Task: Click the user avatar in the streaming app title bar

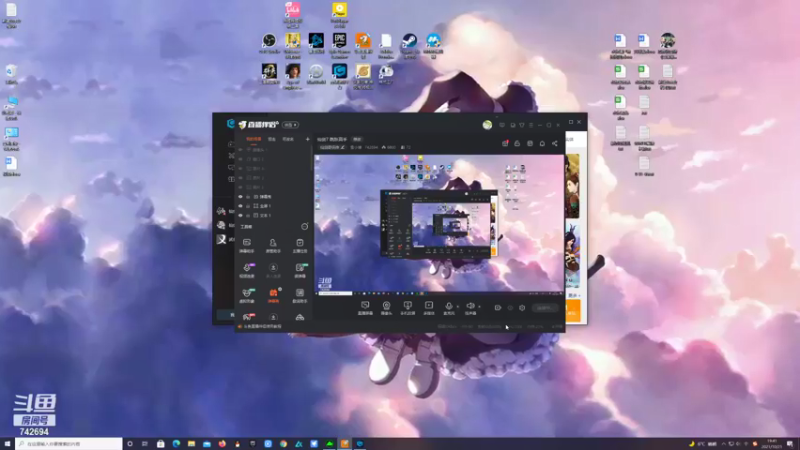Action: [x=487, y=125]
